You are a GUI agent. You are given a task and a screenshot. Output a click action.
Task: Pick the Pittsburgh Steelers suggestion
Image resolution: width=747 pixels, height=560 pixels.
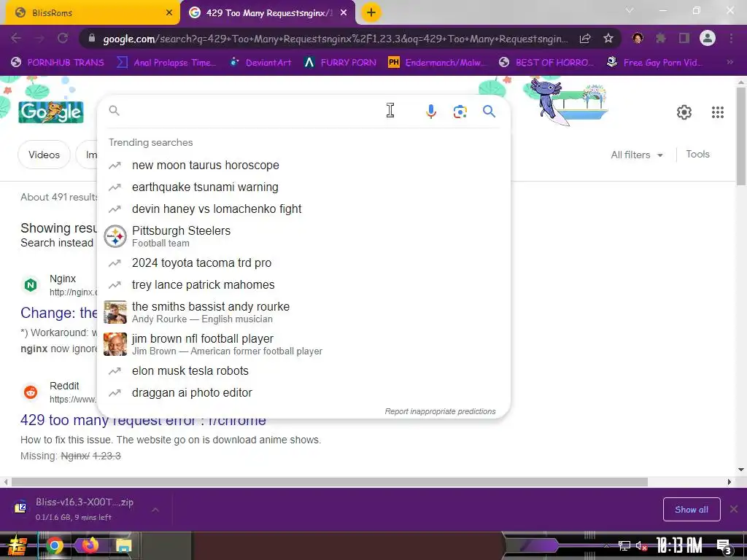click(303, 236)
